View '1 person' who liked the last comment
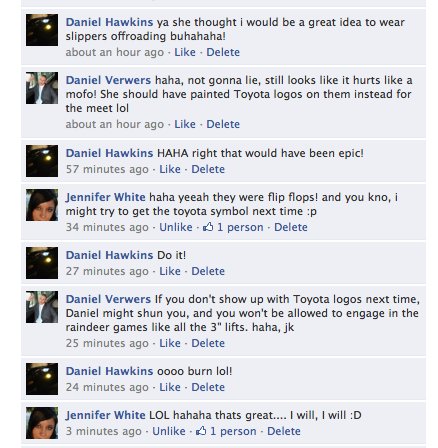 [x=233, y=431]
